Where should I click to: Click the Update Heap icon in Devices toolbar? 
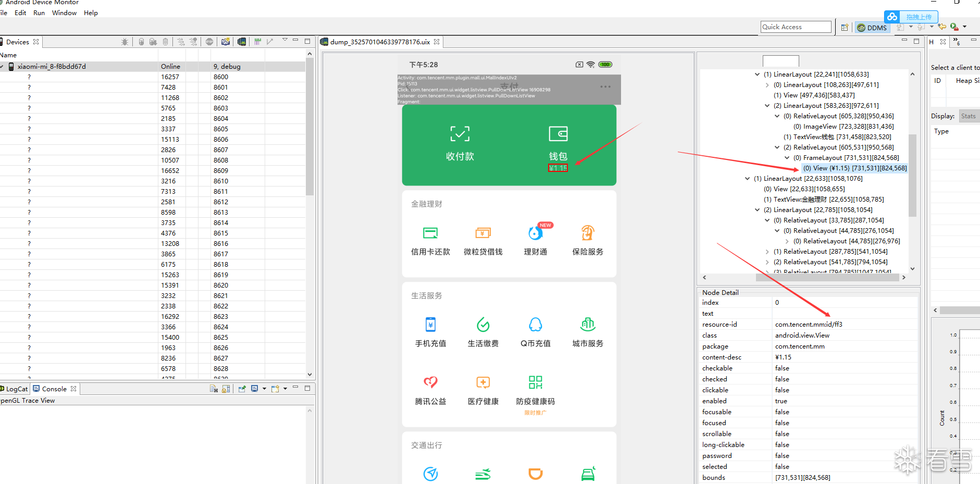(x=141, y=42)
